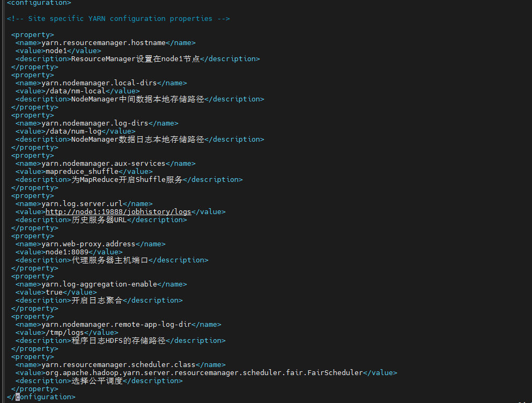Click the description 'NodeManager中间数据本地存储路径'
Image resolution: width=532 pixels, height=403 pixels.
pyautogui.click(x=138, y=99)
